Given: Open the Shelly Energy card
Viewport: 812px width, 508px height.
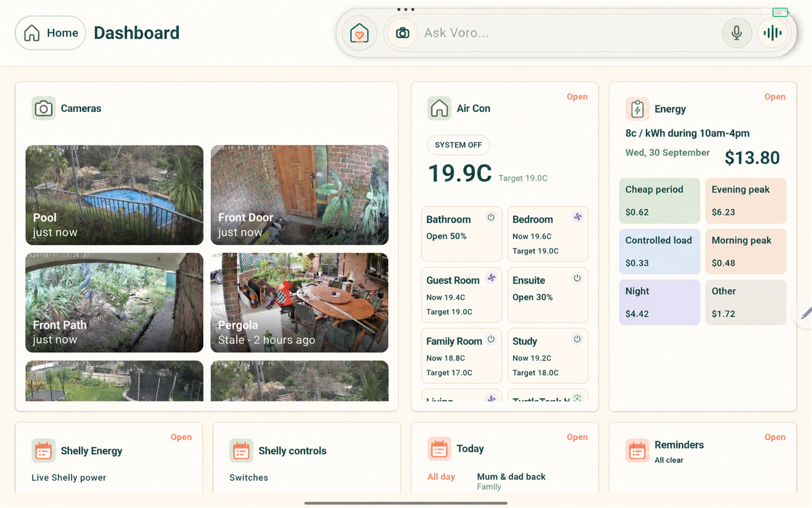Looking at the screenshot, I should coord(181,437).
